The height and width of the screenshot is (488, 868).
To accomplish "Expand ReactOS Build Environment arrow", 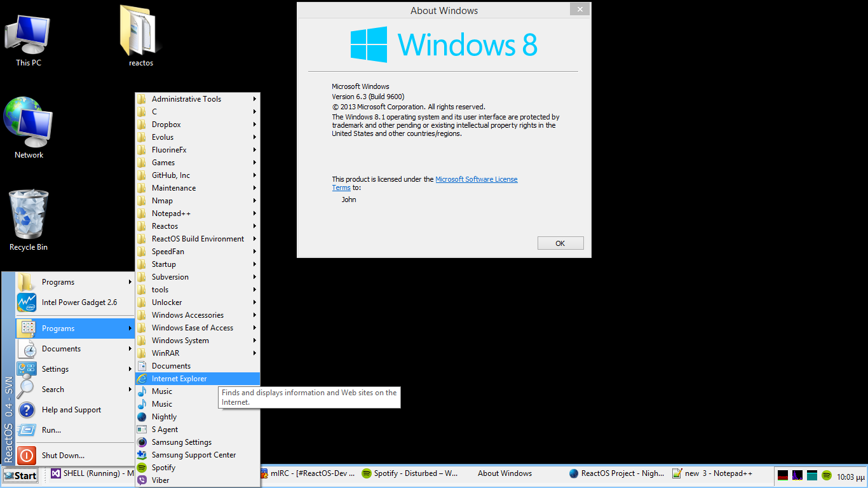I will (255, 239).
